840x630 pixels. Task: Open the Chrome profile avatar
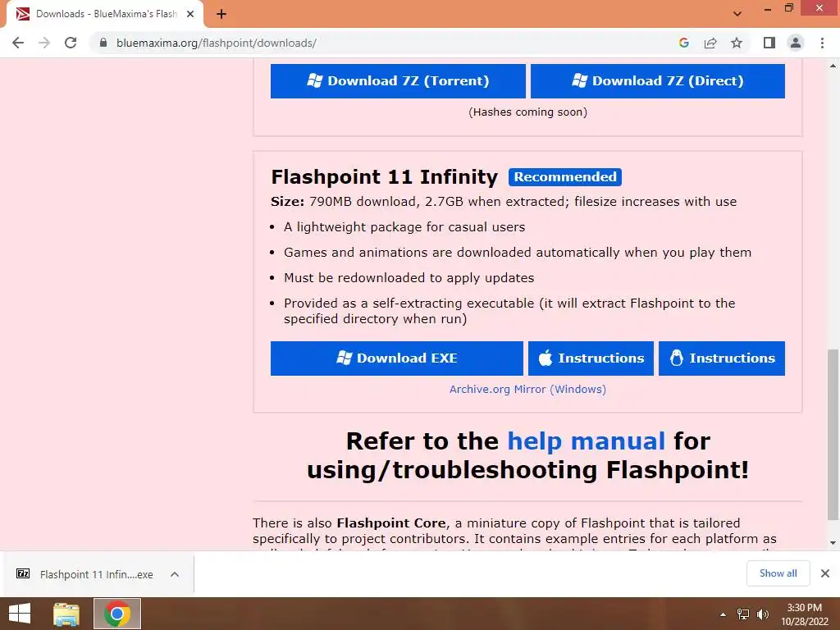tap(796, 43)
